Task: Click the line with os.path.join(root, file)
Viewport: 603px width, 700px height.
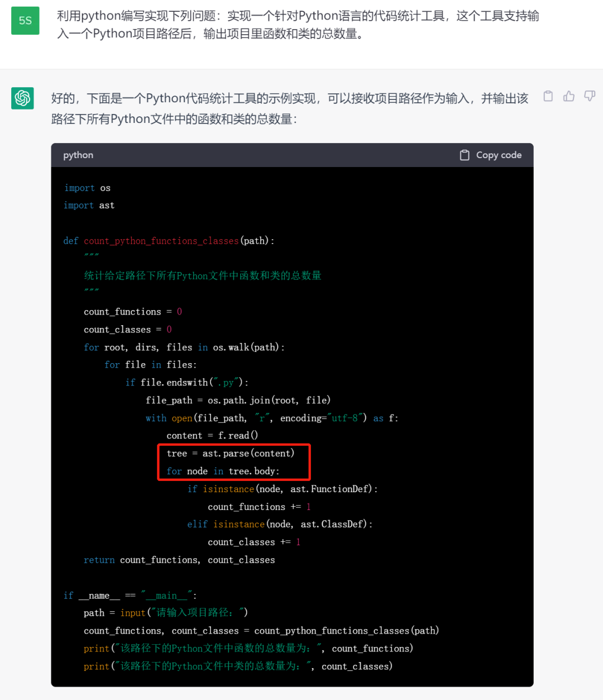Action: 238,401
